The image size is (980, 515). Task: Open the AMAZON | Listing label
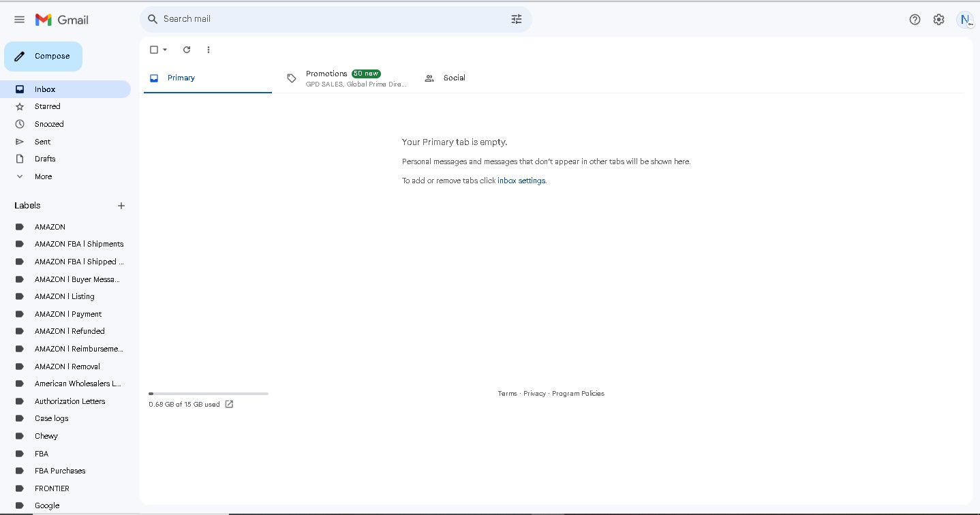click(65, 296)
